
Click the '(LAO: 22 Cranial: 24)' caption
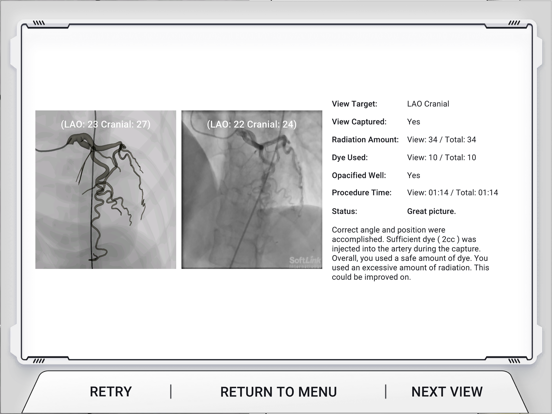point(252,124)
